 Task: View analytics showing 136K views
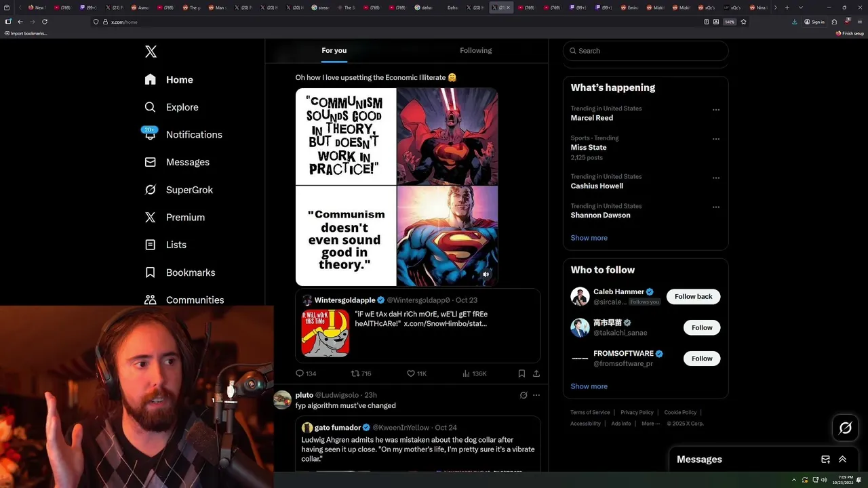click(x=474, y=373)
